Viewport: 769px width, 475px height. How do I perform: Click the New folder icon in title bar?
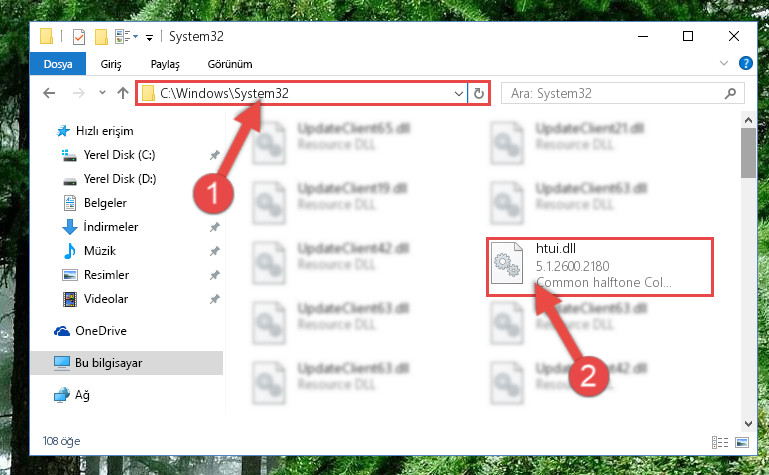tap(101, 37)
